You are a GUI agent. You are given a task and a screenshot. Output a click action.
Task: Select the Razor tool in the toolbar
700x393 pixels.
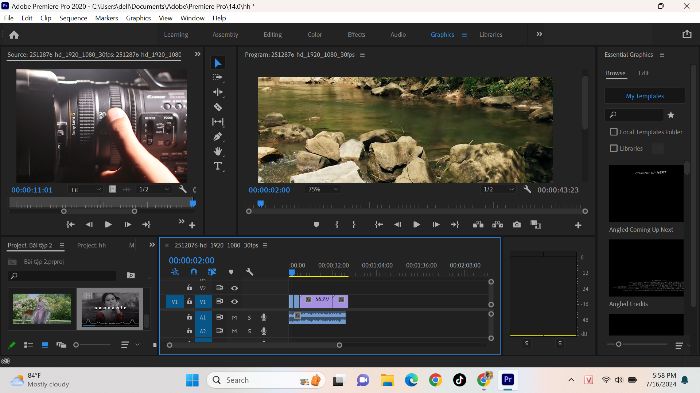[218, 107]
